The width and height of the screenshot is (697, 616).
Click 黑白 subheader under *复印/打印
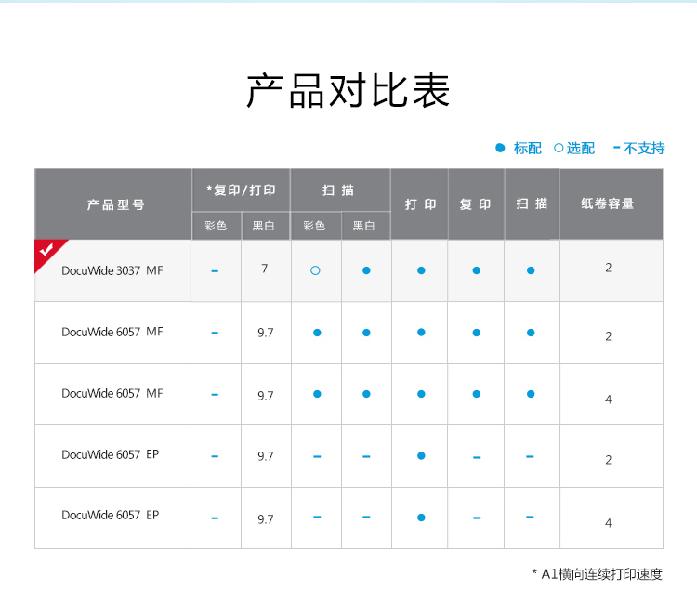tap(264, 226)
